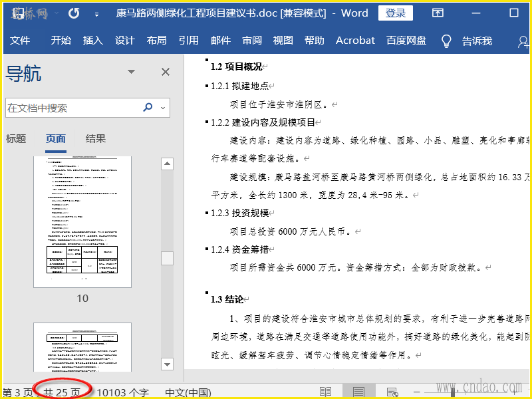Click the line beginning 项目所需资金共 6000 万元

click(355, 267)
